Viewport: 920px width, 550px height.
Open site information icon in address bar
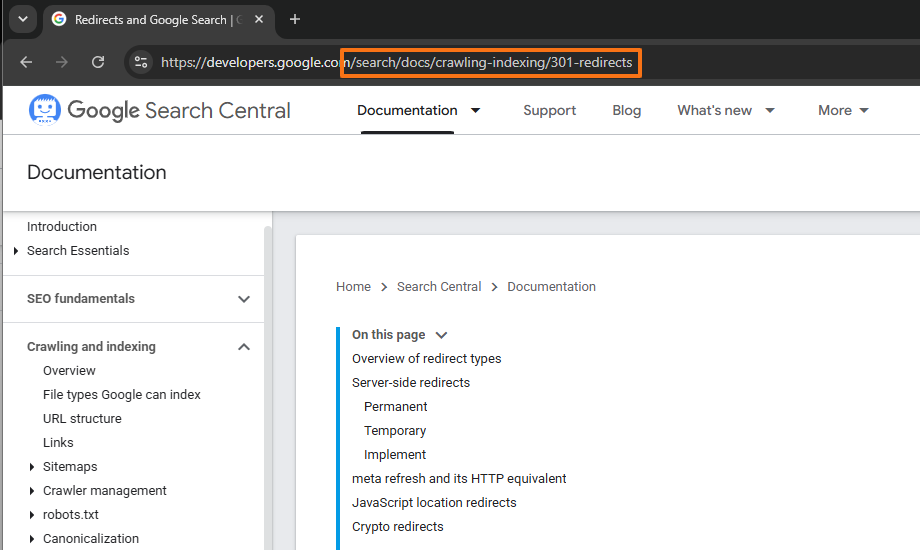click(x=141, y=62)
